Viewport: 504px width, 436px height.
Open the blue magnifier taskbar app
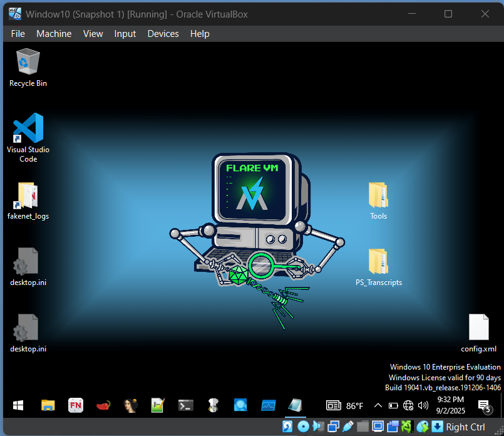(x=240, y=405)
